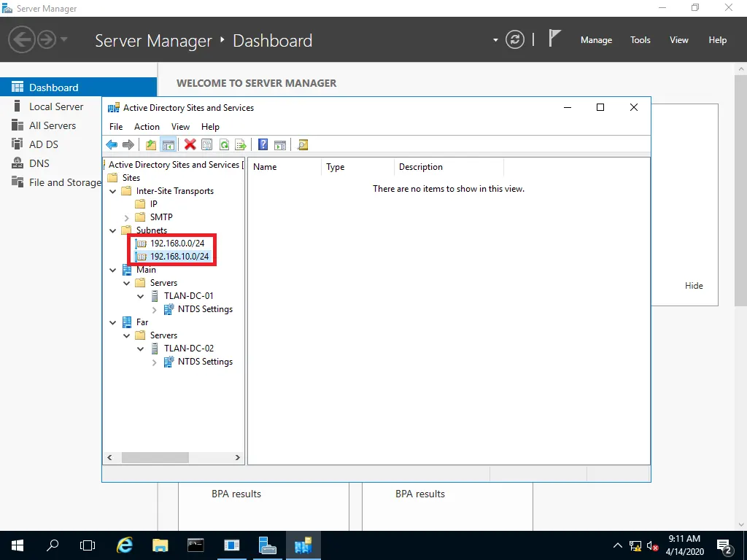Collapse the Main site node
747x560 pixels.
(113, 270)
